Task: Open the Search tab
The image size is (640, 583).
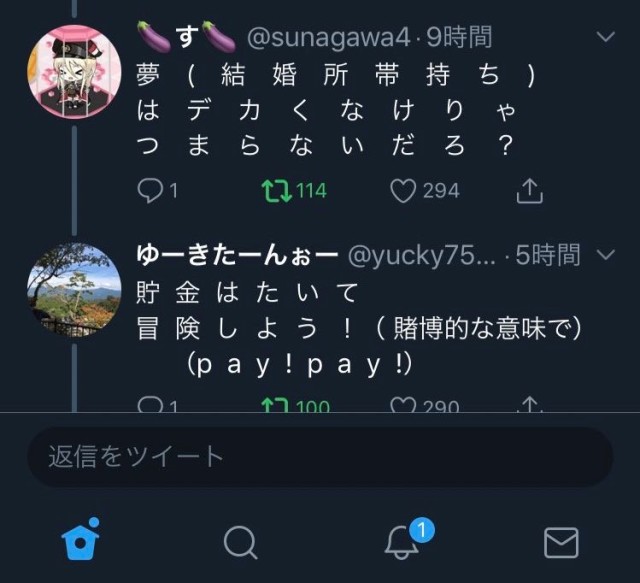Action: click(240, 543)
